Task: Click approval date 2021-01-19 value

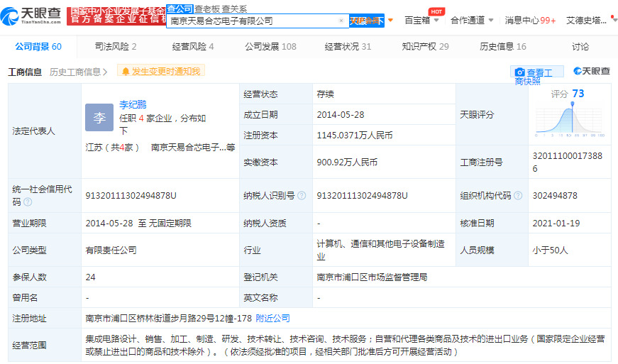Action: point(556,224)
